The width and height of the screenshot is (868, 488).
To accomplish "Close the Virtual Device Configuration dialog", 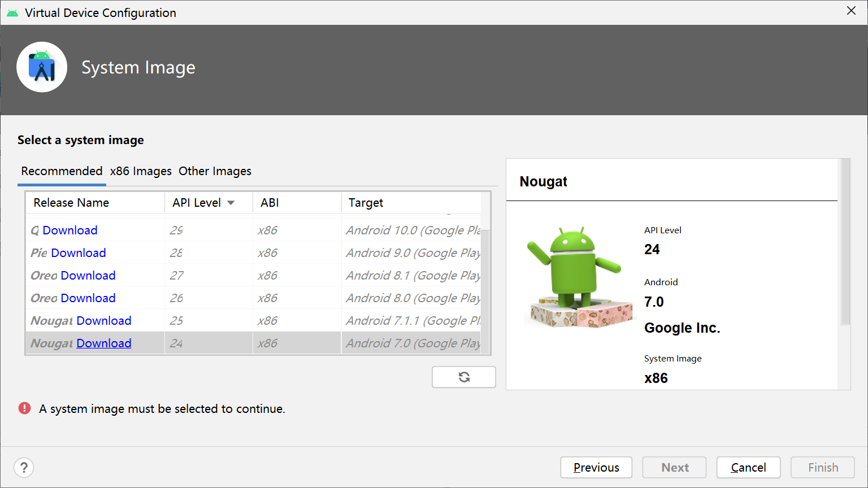I will coord(851,11).
